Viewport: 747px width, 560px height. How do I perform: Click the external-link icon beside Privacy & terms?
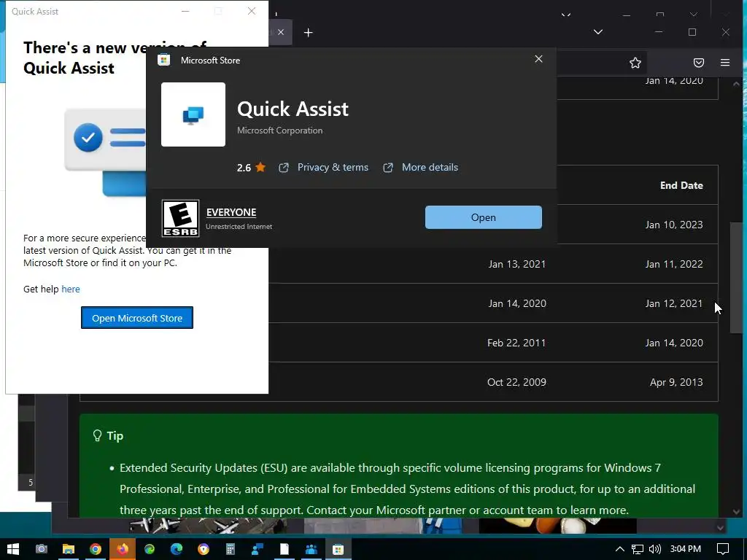(284, 168)
